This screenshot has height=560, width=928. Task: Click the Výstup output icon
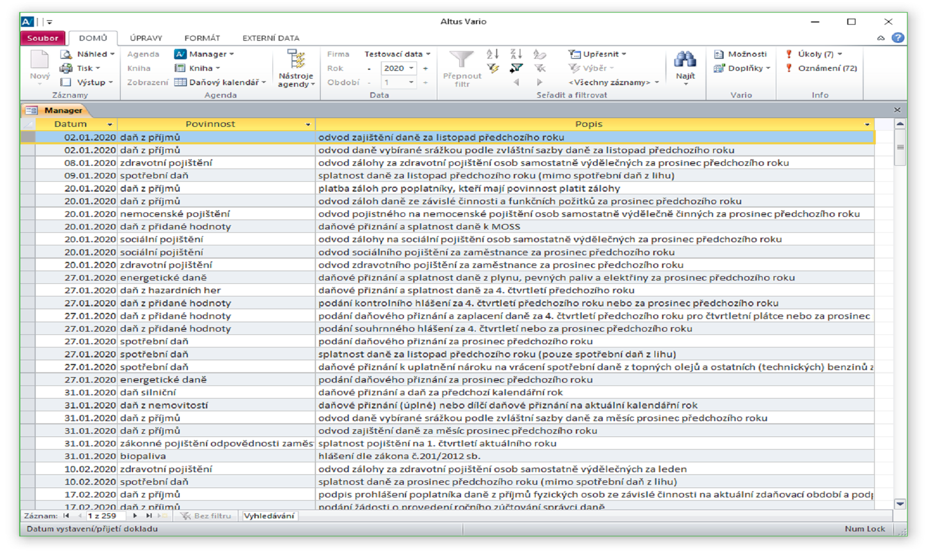pyautogui.click(x=66, y=82)
